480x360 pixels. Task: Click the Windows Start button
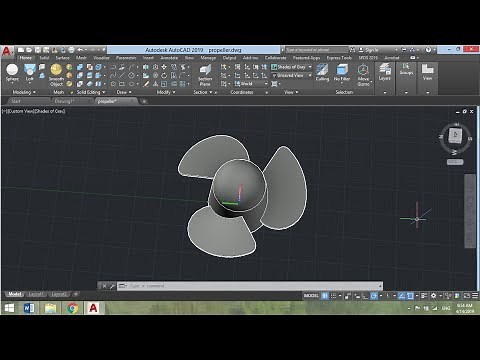[9, 308]
